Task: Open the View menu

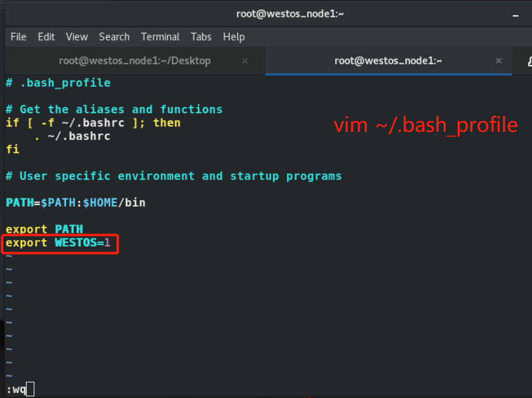Action: coord(77,37)
